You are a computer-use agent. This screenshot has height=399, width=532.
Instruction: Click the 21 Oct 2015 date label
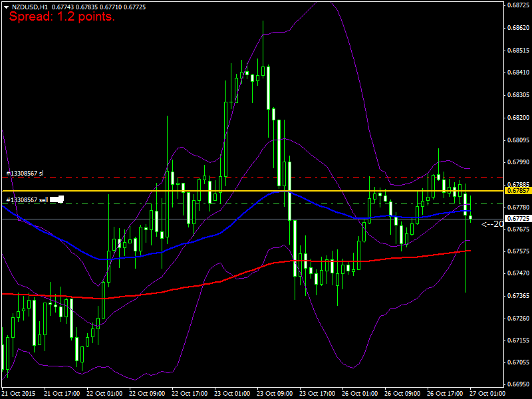19,393
